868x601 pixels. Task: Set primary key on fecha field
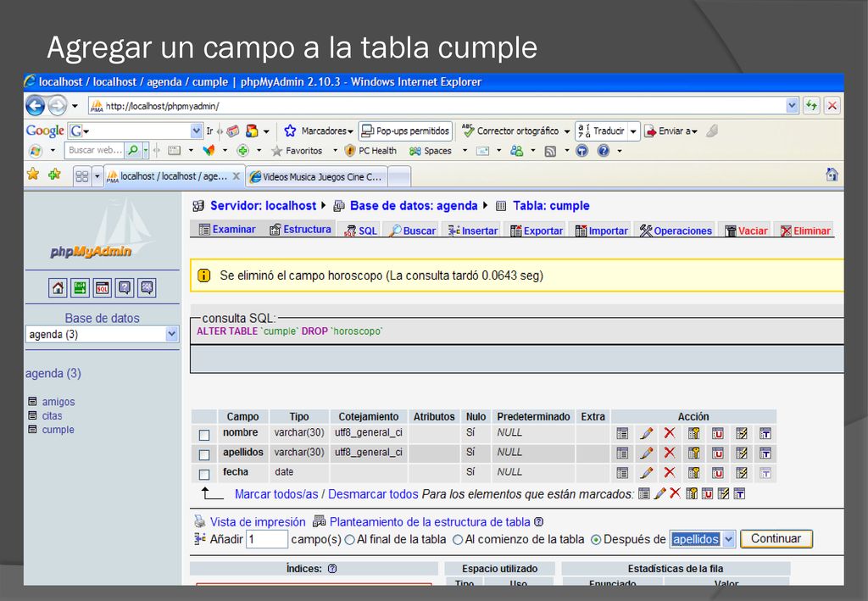(693, 473)
